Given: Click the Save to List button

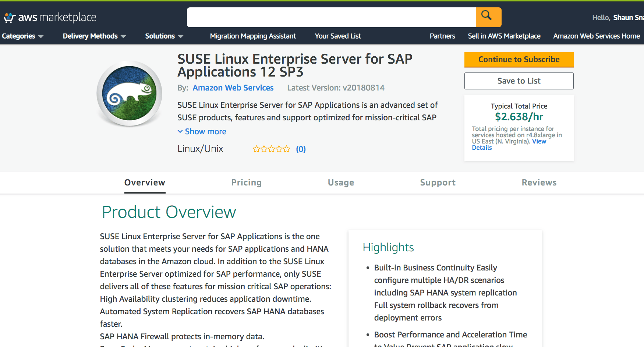Looking at the screenshot, I should pyautogui.click(x=519, y=81).
